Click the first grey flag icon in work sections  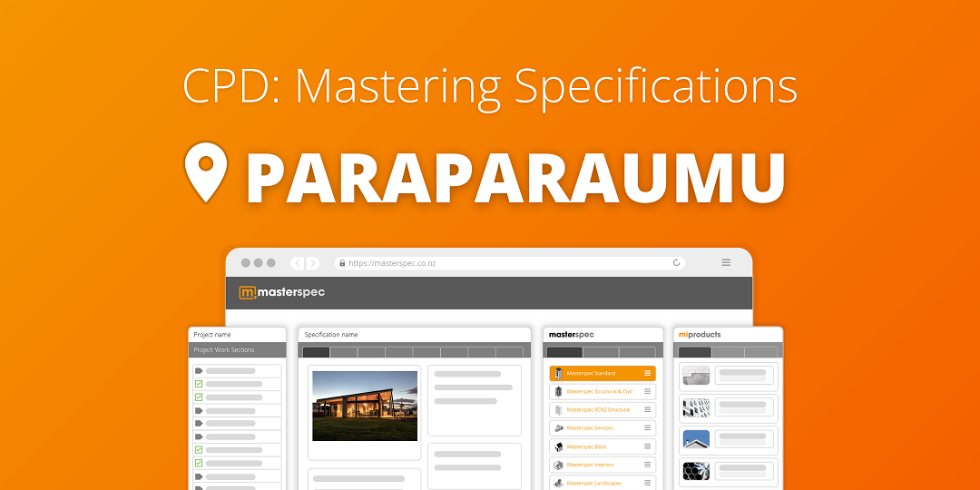pyautogui.click(x=199, y=370)
